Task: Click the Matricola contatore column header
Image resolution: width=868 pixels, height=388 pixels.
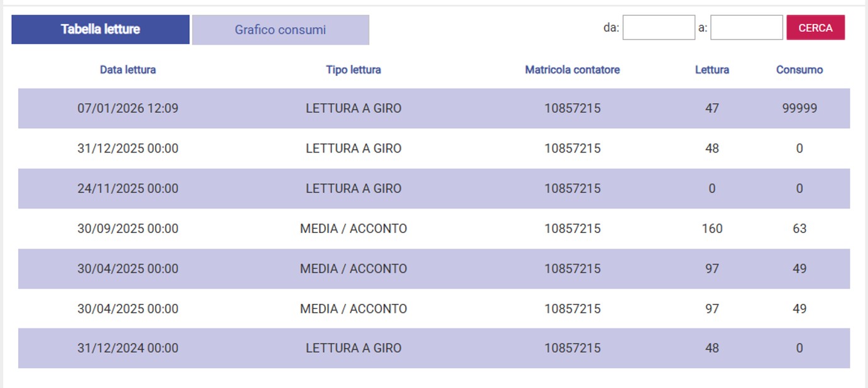Action: click(x=572, y=70)
